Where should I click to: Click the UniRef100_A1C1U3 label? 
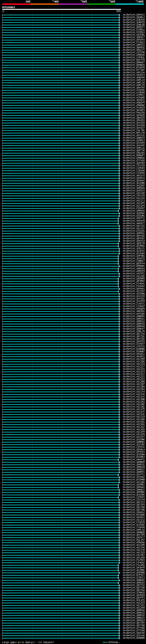pyautogui.click(x=134, y=552)
